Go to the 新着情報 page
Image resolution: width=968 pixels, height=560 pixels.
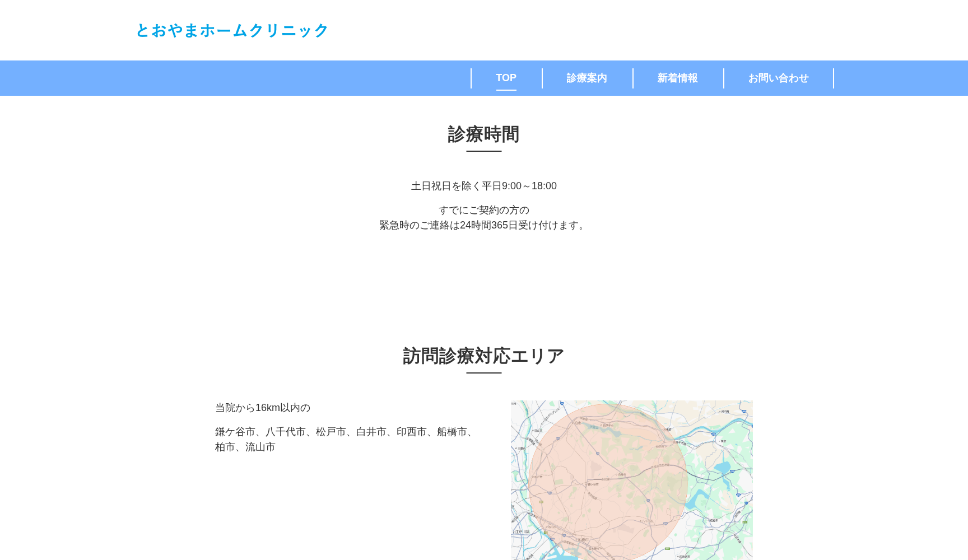point(677,78)
